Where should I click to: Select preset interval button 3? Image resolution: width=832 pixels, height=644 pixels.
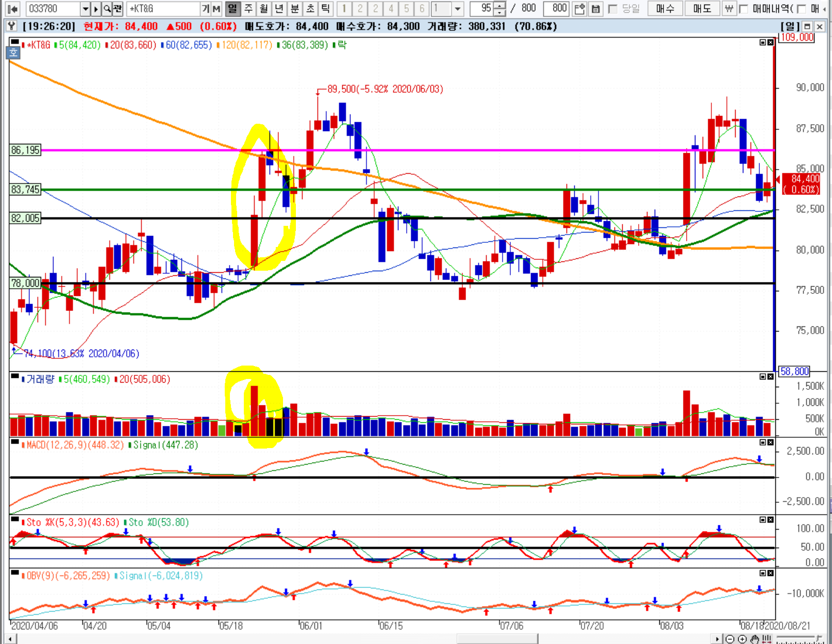375,9
